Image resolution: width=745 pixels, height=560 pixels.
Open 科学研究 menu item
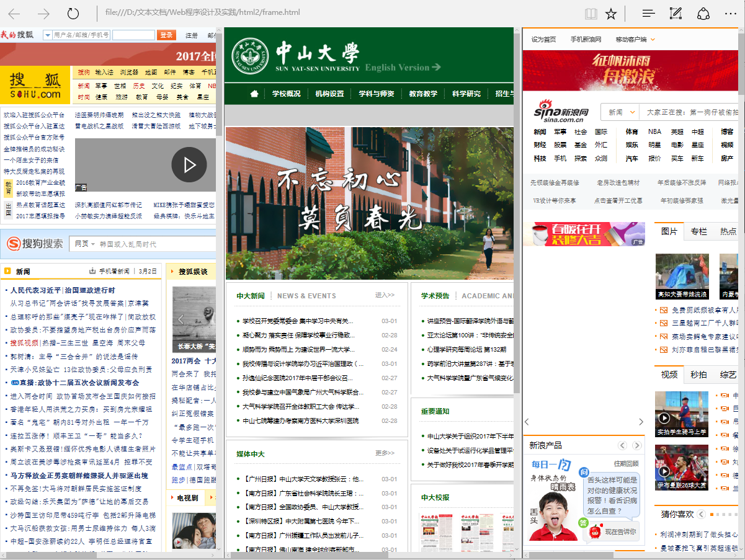click(466, 94)
